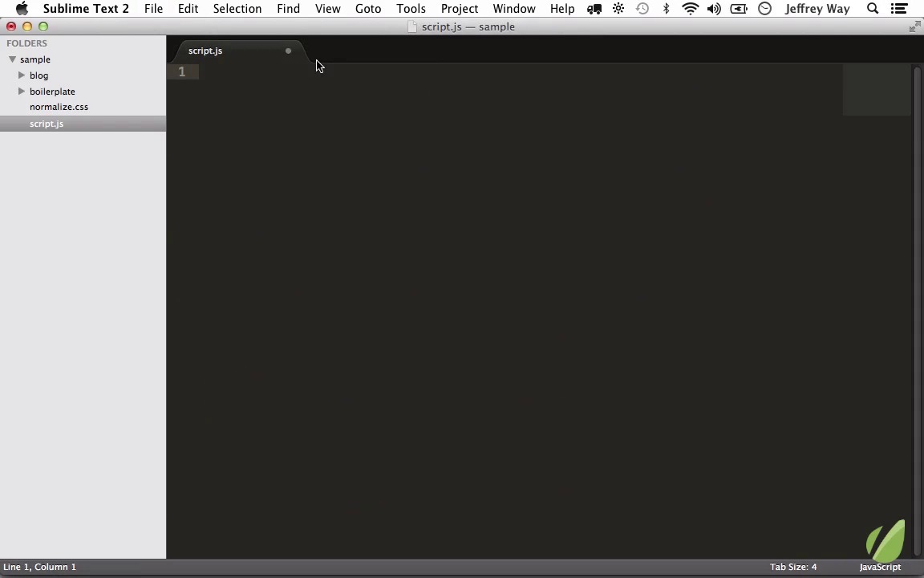This screenshot has height=578, width=924.
Task: Click the vertical editor scrollbar
Action: point(918,310)
